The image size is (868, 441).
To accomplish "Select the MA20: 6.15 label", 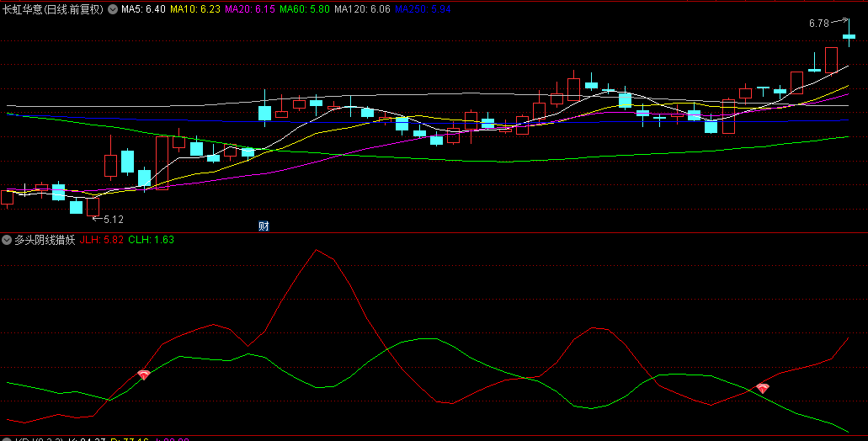I will point(250,9).
